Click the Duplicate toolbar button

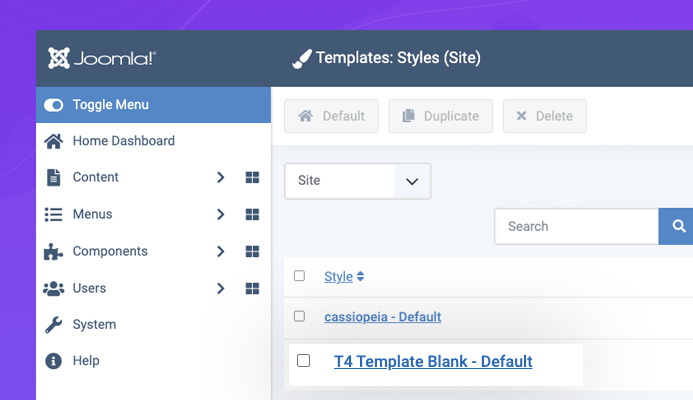(x=441, y=116)
